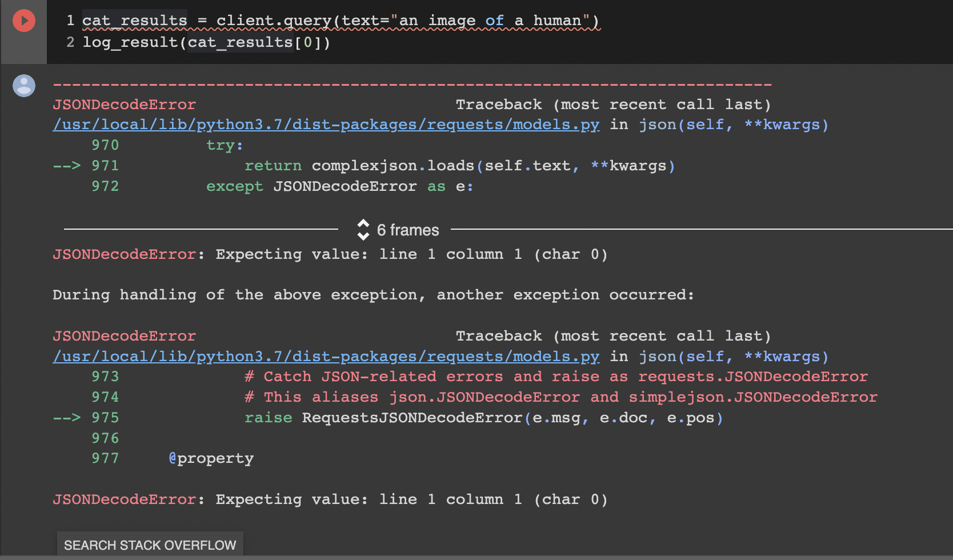The image size is (953, 560).
Task: Select the JSONDecodeError message at the bottom
Action: coord(330,499)
